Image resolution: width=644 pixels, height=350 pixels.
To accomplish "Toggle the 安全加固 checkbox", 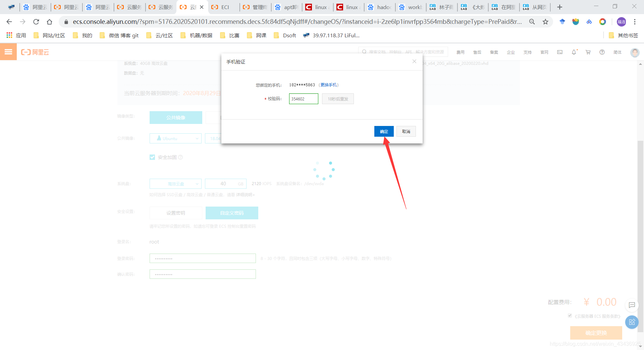I will [x=152, y=157].
